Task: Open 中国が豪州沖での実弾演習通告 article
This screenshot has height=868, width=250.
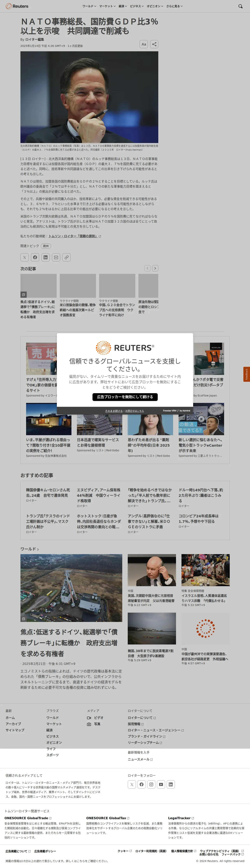Action: [205, 656]
